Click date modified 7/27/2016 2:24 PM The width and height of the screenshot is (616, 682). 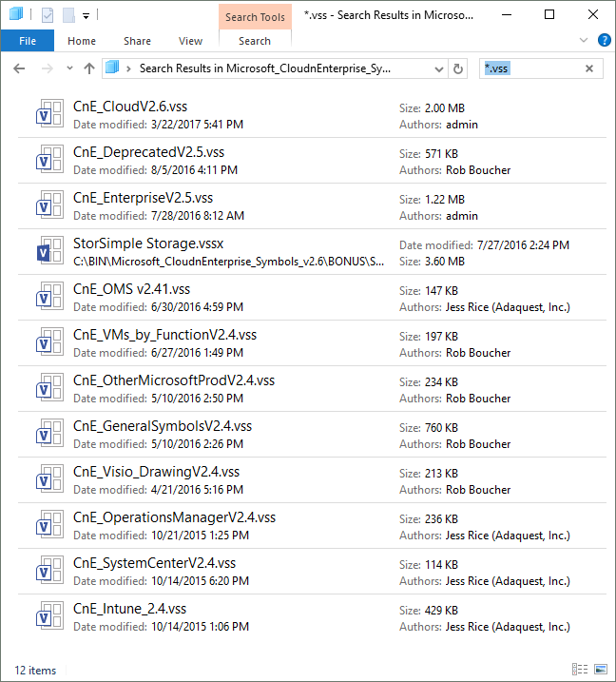pos(523,244)
